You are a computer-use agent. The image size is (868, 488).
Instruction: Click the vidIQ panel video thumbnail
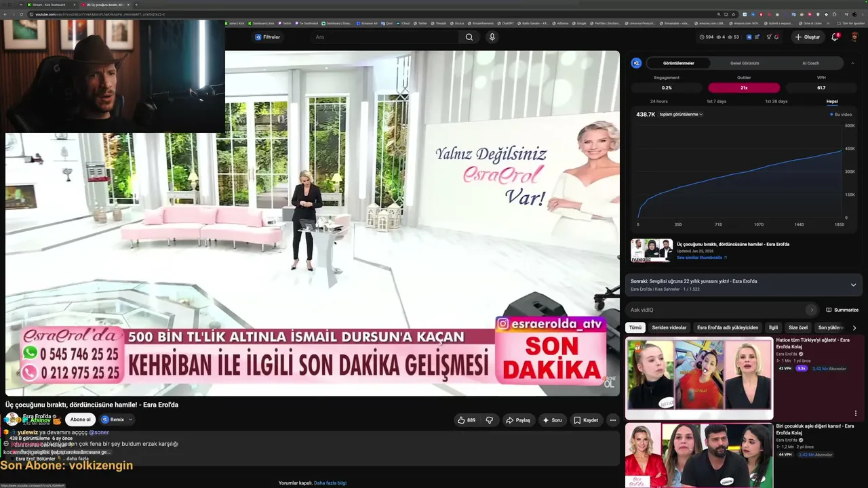tap(652, 250)
